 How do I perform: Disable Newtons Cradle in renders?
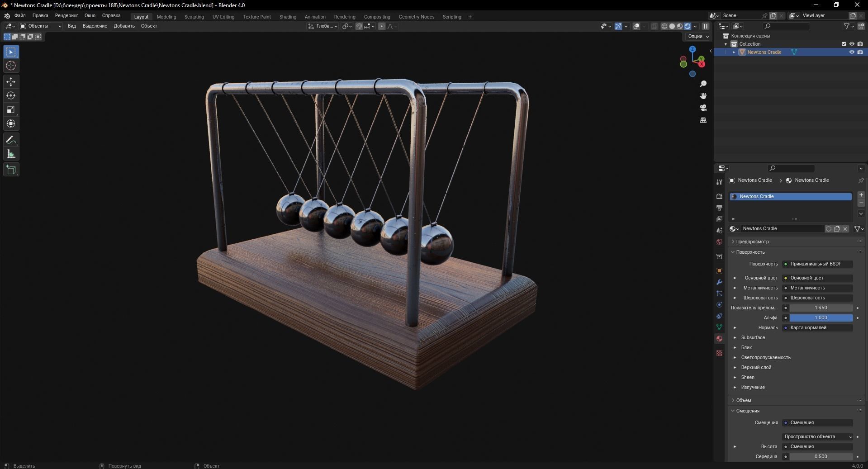coord(860,52)
